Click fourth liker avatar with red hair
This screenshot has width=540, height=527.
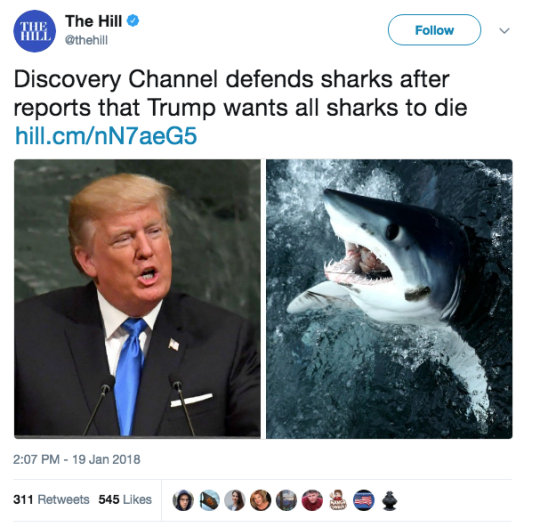coord(260,500)
